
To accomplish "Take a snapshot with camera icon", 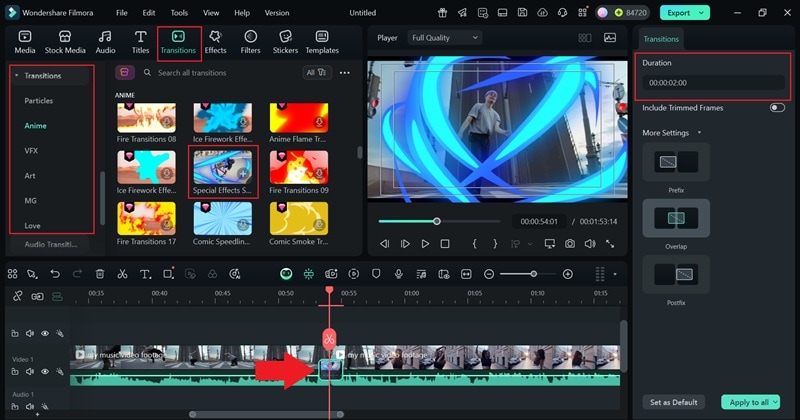I will 570,244.
